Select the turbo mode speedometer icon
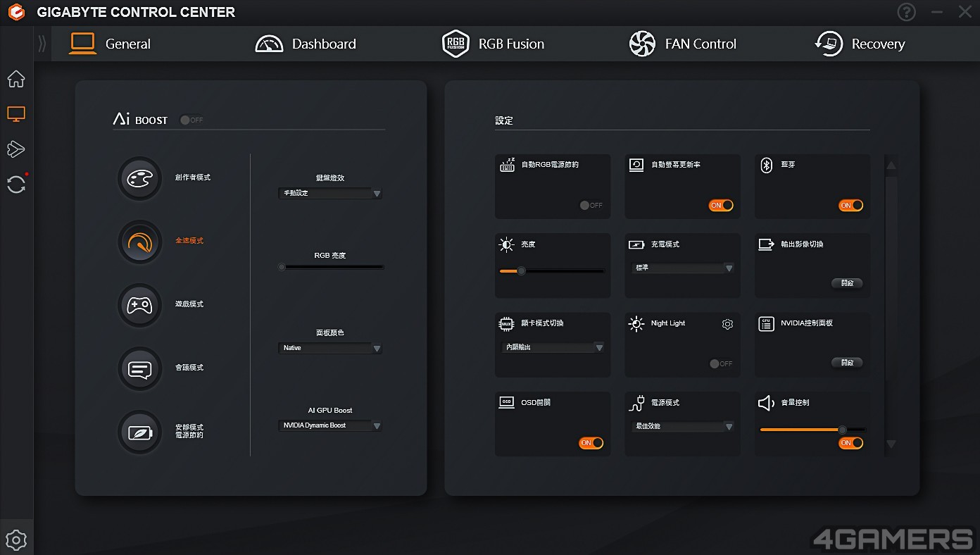Screen dimensions: 980x555 click(139, 242)
